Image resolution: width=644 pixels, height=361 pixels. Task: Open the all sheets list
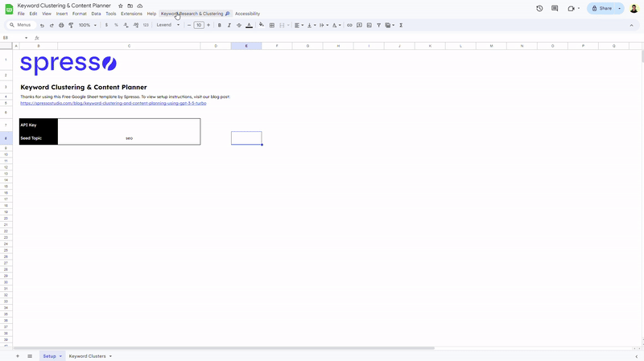coord(30,356)
